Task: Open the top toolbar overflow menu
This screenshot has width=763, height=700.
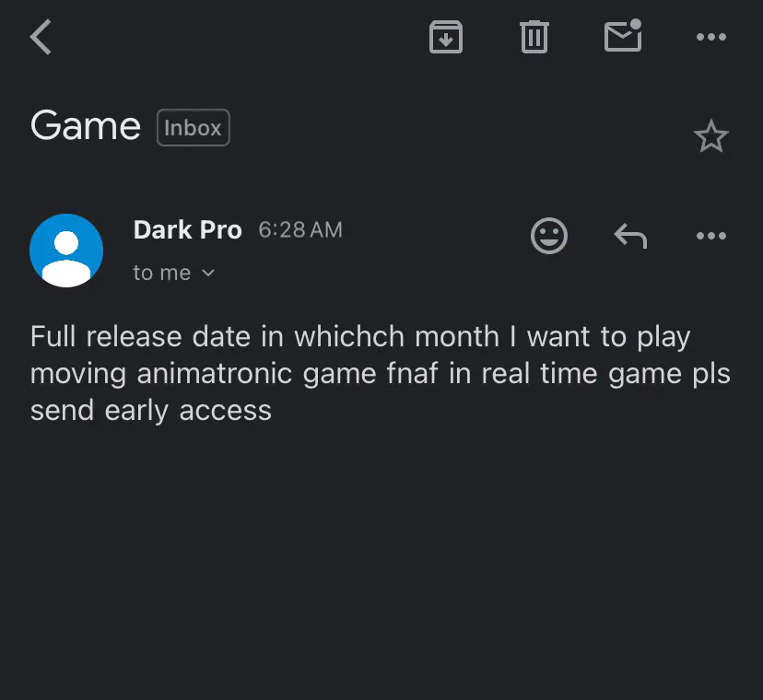Action: 710,37
